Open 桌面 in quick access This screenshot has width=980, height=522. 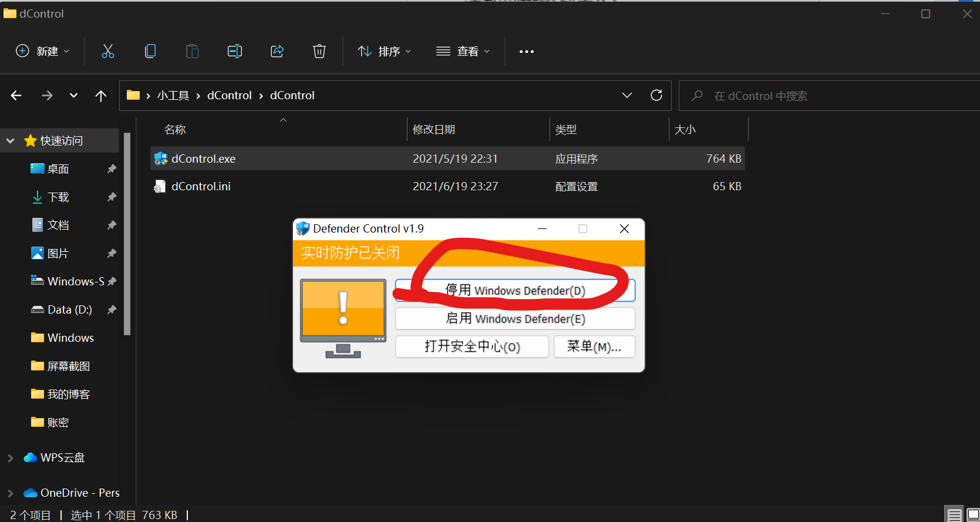58,169
